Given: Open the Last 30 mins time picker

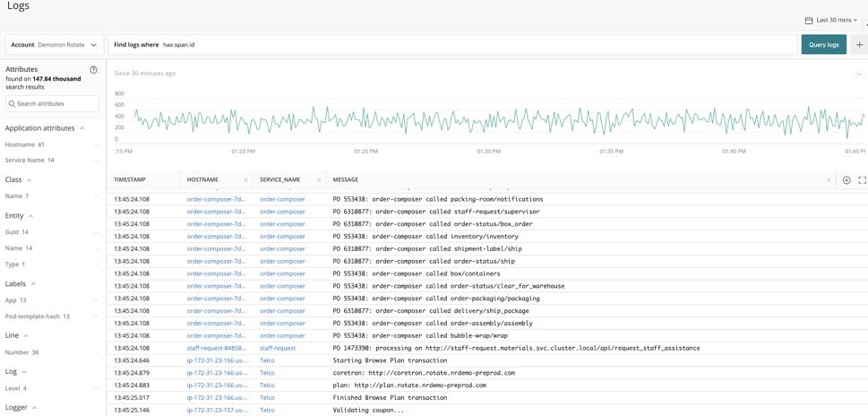Looking at the screenshot, I should pos(831,20).
